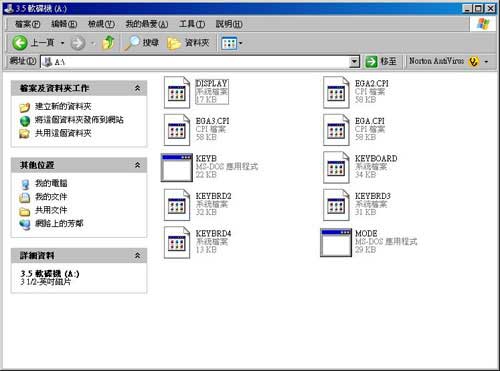
Task: Collapse the 詳細資料 panel
Action: point(137,256)
